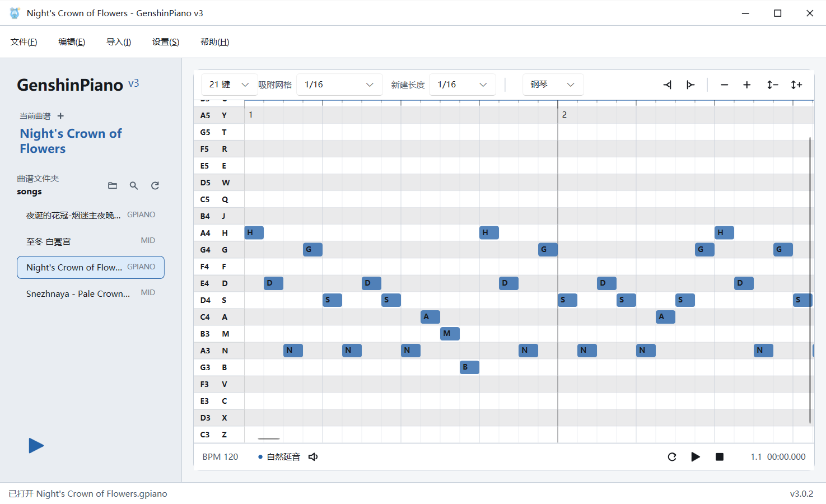
Task: Add new score with plus icon
Action: coord(60,116)
